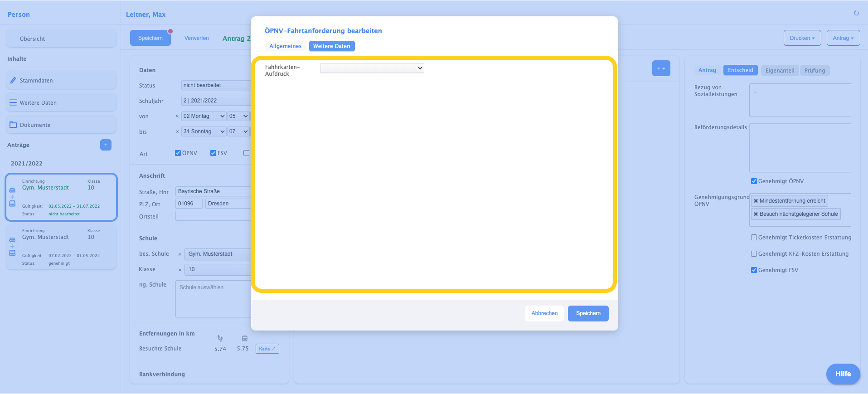Click Speichern button in the dialog footer
The height and width of the screenshot is (394, 868).
coord(588,313)
